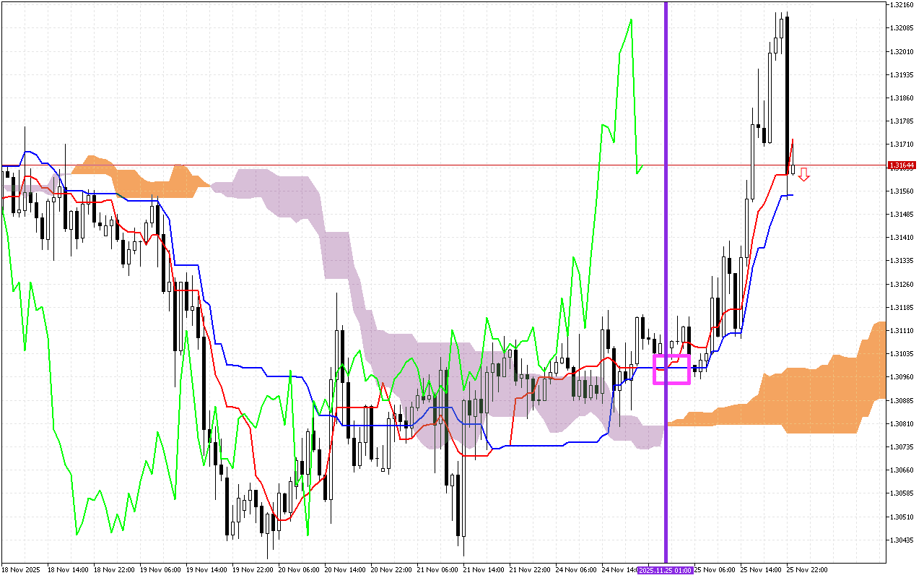924x578 pixels.
Task: Click the magenta rectangle highlight on the Kijun-sen
Action: pos(674,368)
